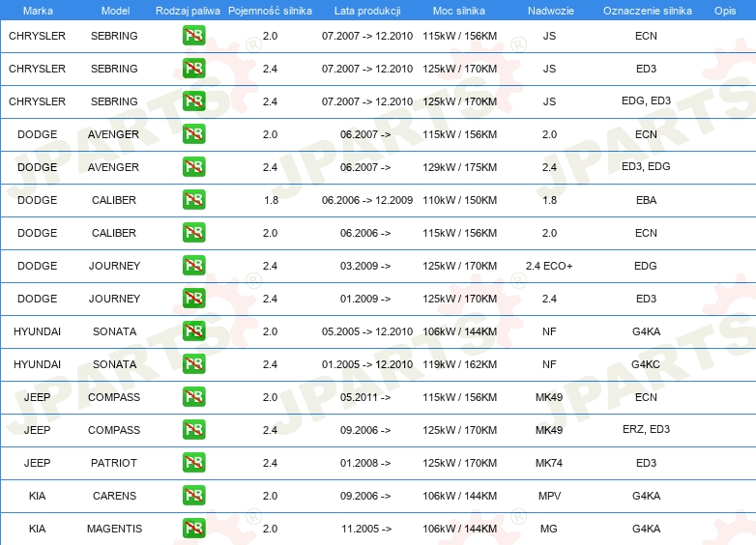Click the Marka column header

pyautogui.click(x=38, y=11)
